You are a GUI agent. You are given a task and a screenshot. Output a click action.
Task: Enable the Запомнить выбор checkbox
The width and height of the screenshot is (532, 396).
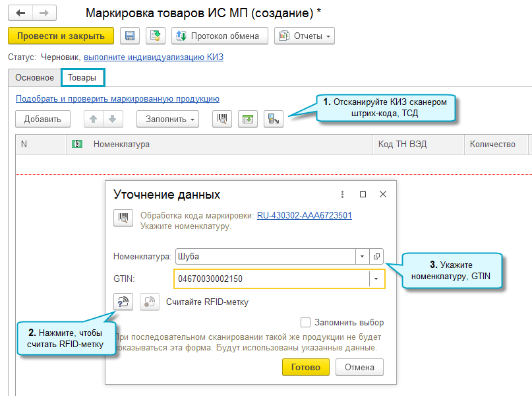point(305,322)
